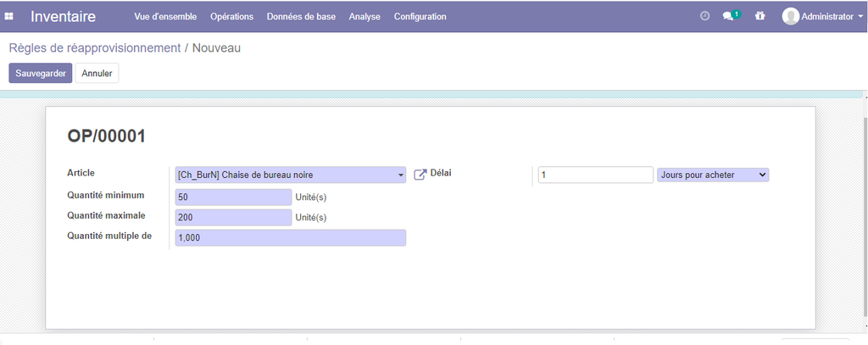Open the Jours pour acheter selector

[713, 175]
